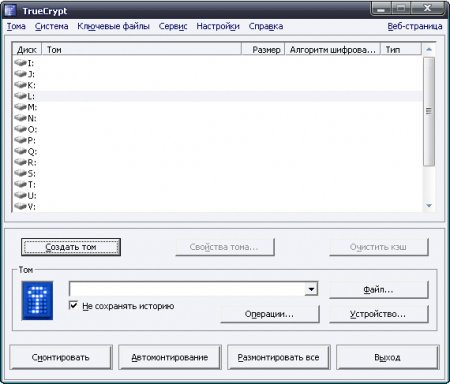The height and width of the screenshot is (384, 450).
Task: Click the Создать том button
Action: point(71,247)
